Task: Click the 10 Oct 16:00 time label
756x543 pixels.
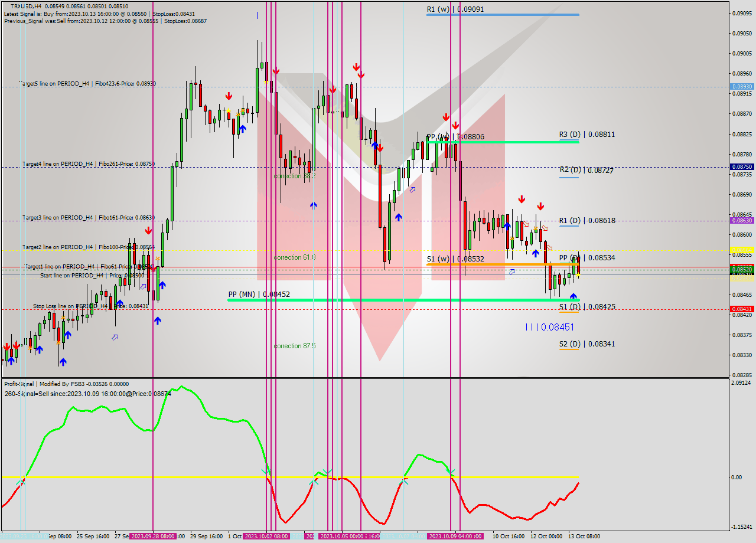Action: click(509, 537)
